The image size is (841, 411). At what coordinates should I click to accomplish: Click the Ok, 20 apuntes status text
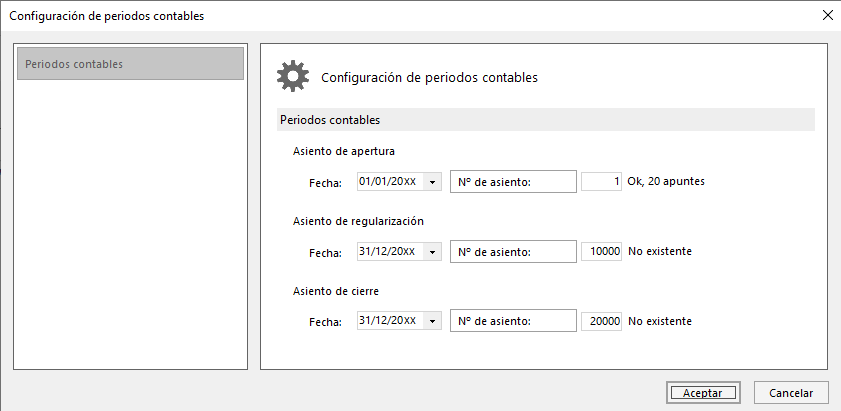[x=666, y=181]
